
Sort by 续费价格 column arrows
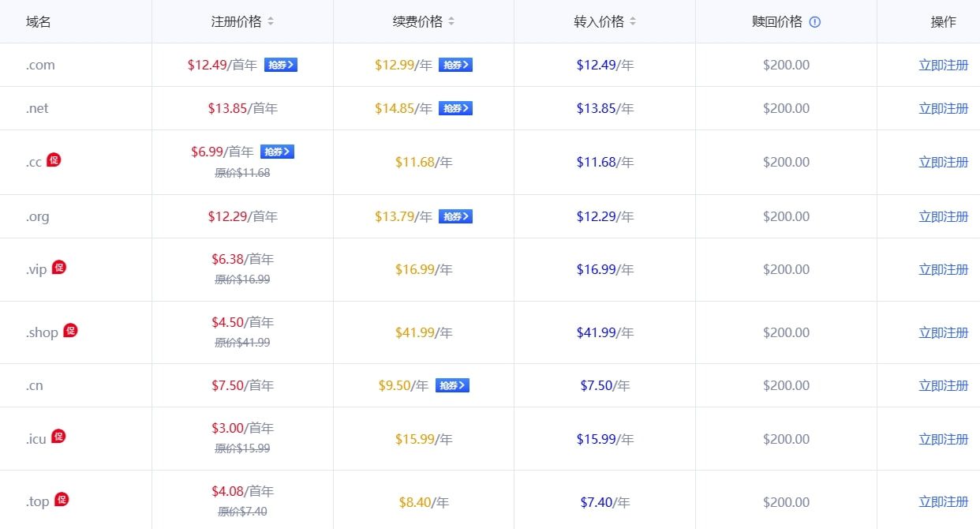click(451, 22)
